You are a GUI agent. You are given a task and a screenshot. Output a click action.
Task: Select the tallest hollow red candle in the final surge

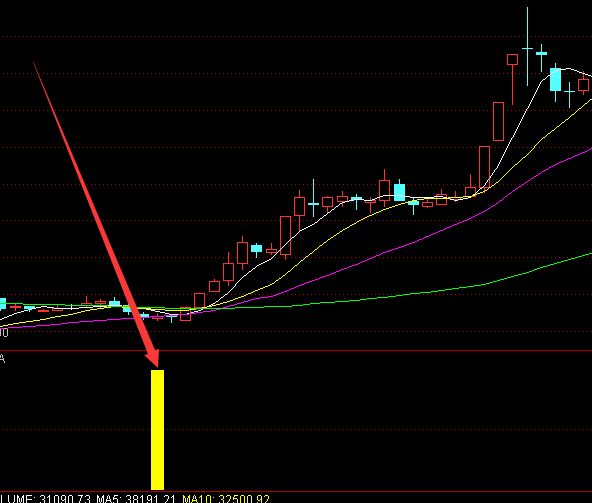point(498,121)
